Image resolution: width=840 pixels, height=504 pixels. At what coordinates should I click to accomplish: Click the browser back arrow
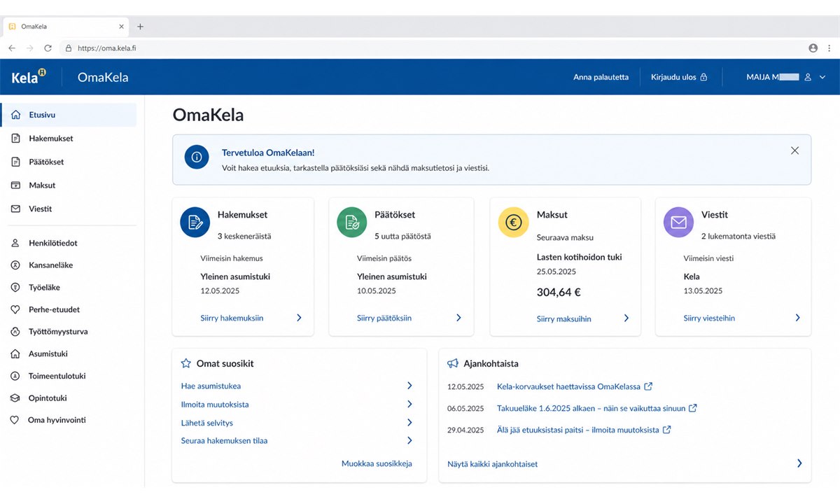point(12,48)
